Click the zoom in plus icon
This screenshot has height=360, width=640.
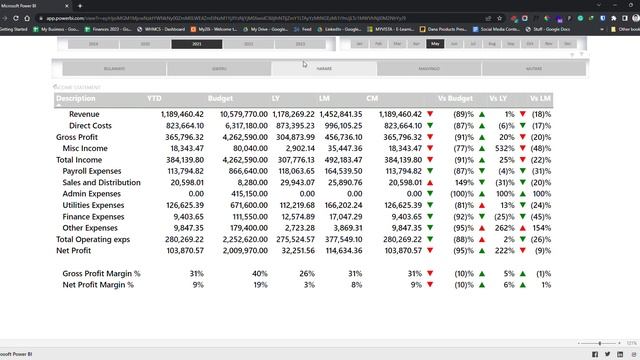point(619,343)
